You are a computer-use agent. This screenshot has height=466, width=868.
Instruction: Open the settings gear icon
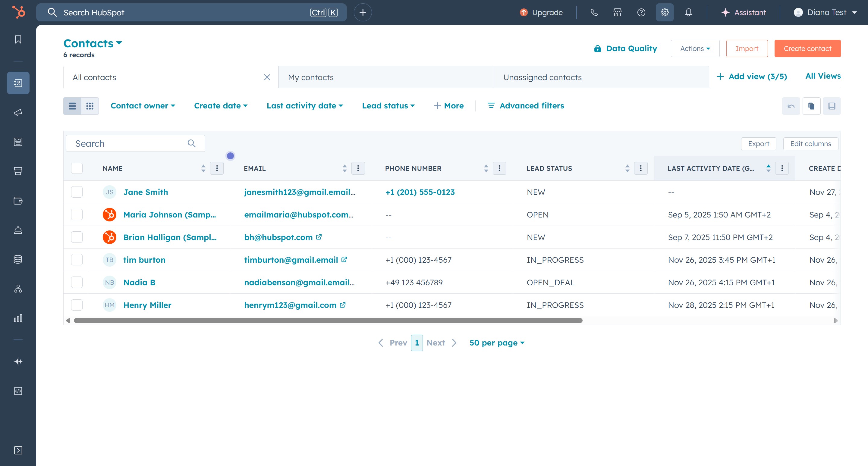tap(665, 12)
